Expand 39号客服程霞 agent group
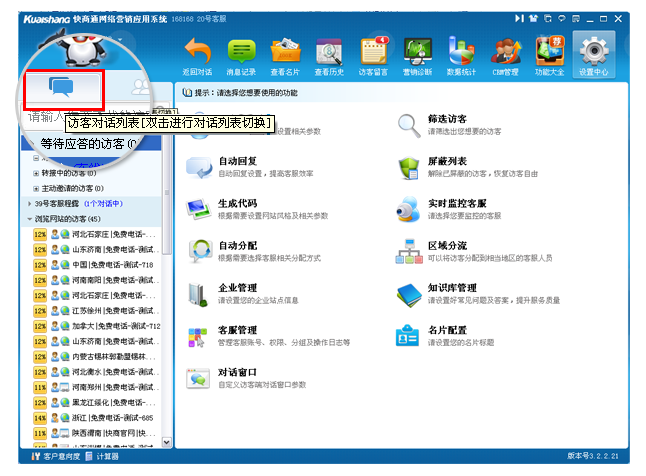 click(30, 202)
